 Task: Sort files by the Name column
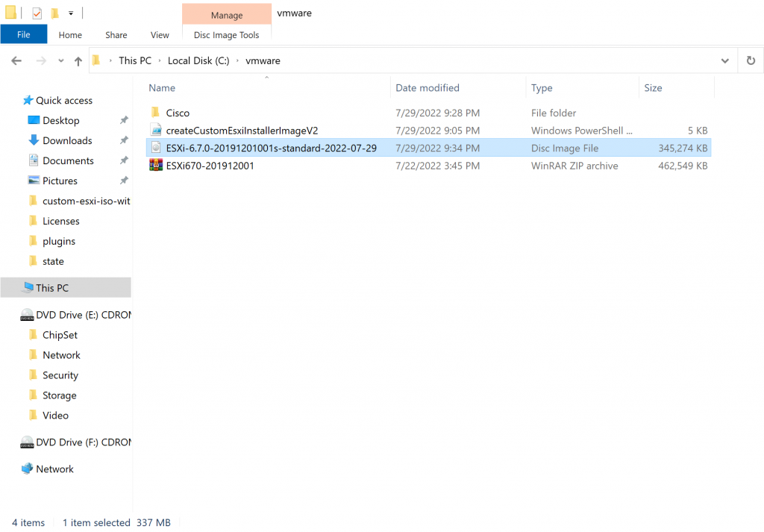click(162, 88)
